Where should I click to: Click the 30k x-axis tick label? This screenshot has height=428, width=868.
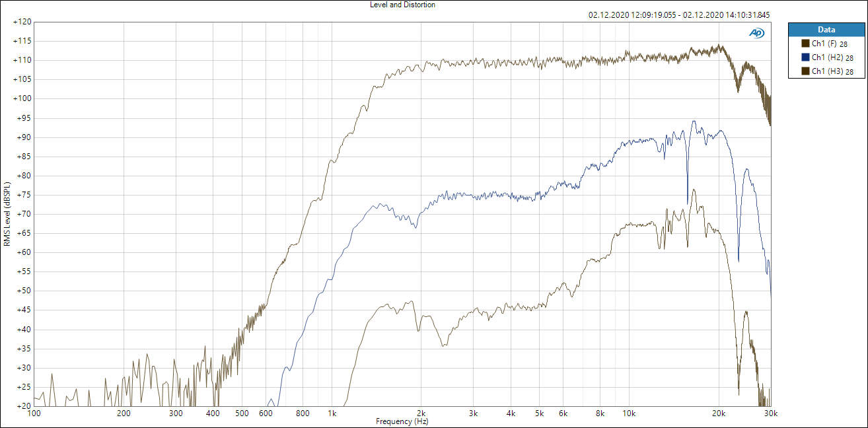770,414
